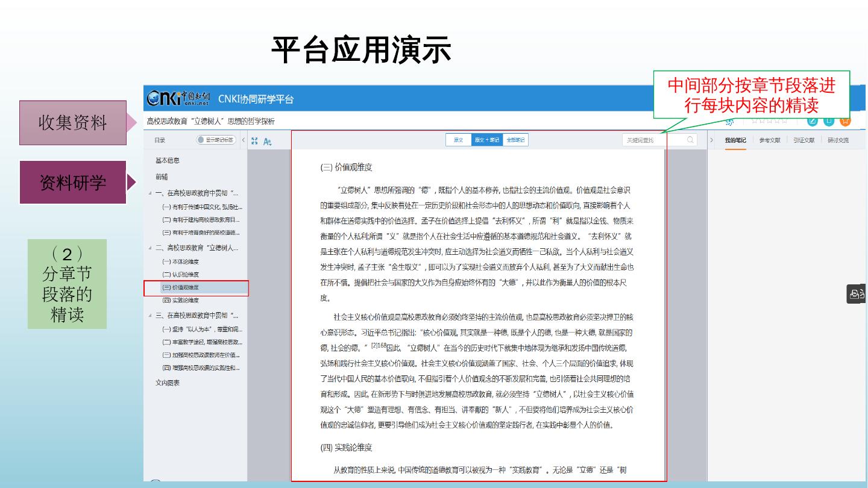The height and width of the screenshot is (488, 868).
Task: Click the search magnifier icon
Action: tap(691, 140)
